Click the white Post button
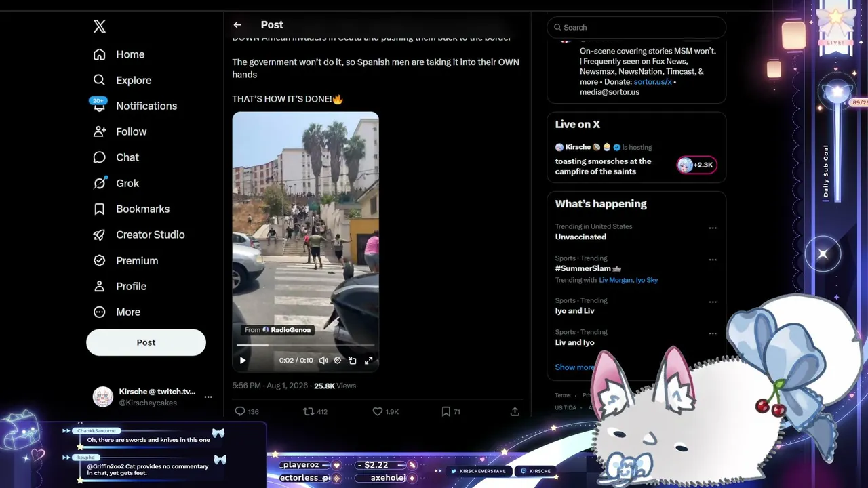 (x=146, y=342)
